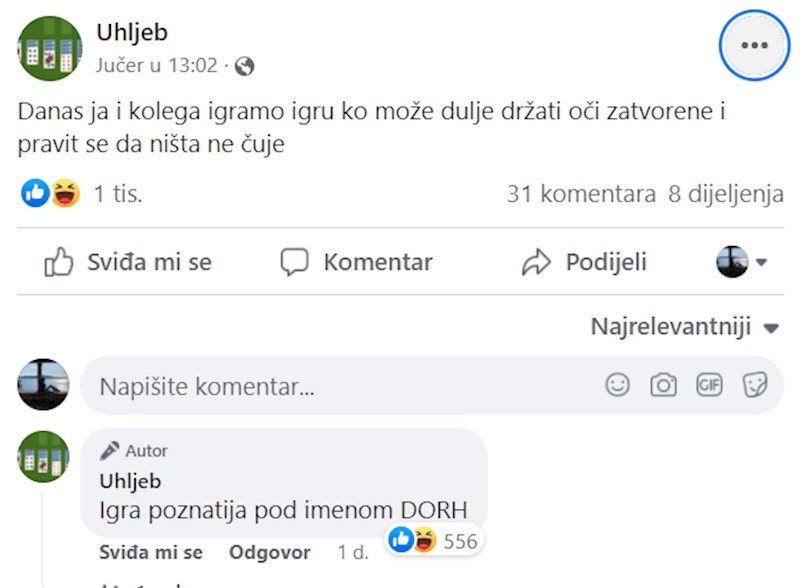Open Uhljeb page profile picture at top
The height and width of the screenshot is (588, 800).
[x=50, y=48]
